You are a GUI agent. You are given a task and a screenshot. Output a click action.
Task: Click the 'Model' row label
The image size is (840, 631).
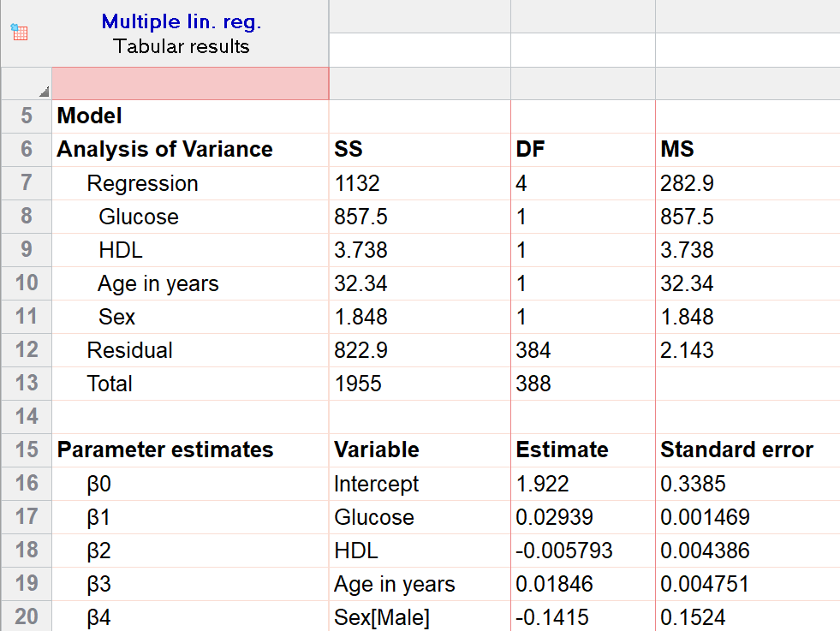tap(89, 116)
